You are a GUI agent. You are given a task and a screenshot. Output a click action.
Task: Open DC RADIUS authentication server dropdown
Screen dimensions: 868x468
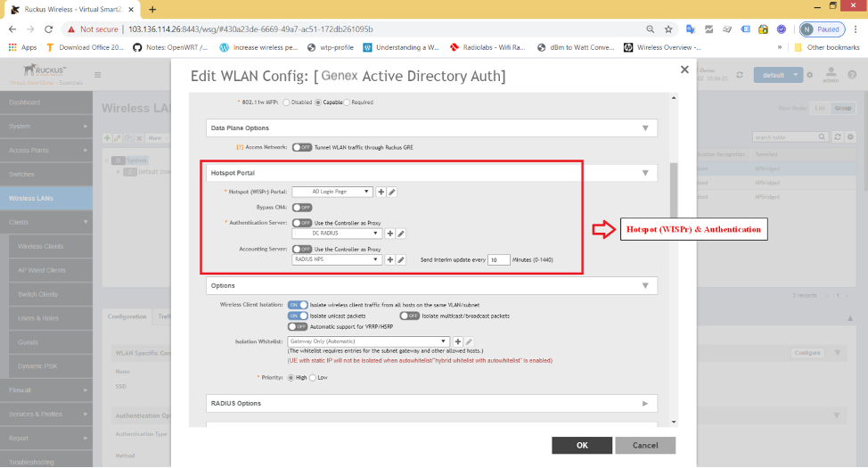tap(337, 234)
